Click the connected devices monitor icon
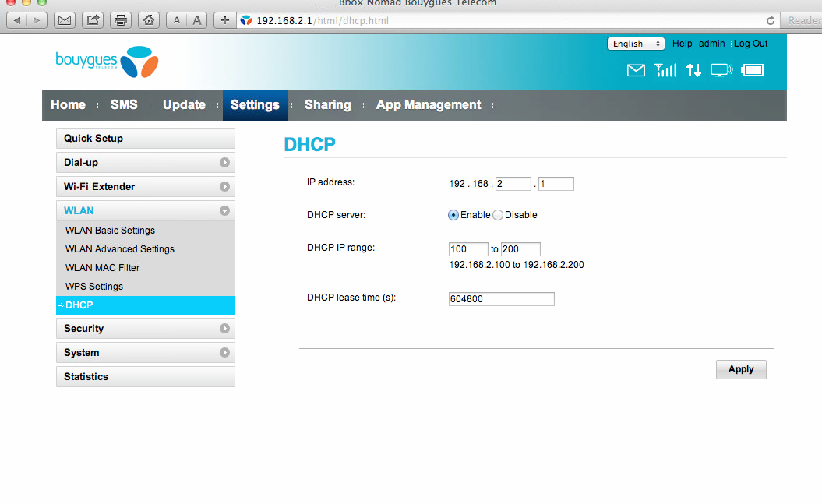The height and width of the screenshot is (504, 822). click(721, 71)
